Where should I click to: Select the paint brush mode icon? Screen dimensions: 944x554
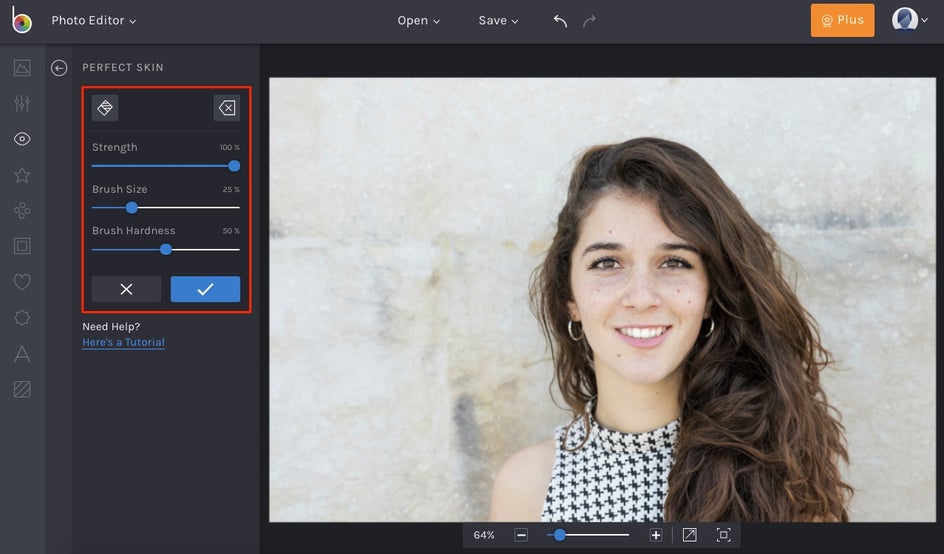(x=105, y=108)
